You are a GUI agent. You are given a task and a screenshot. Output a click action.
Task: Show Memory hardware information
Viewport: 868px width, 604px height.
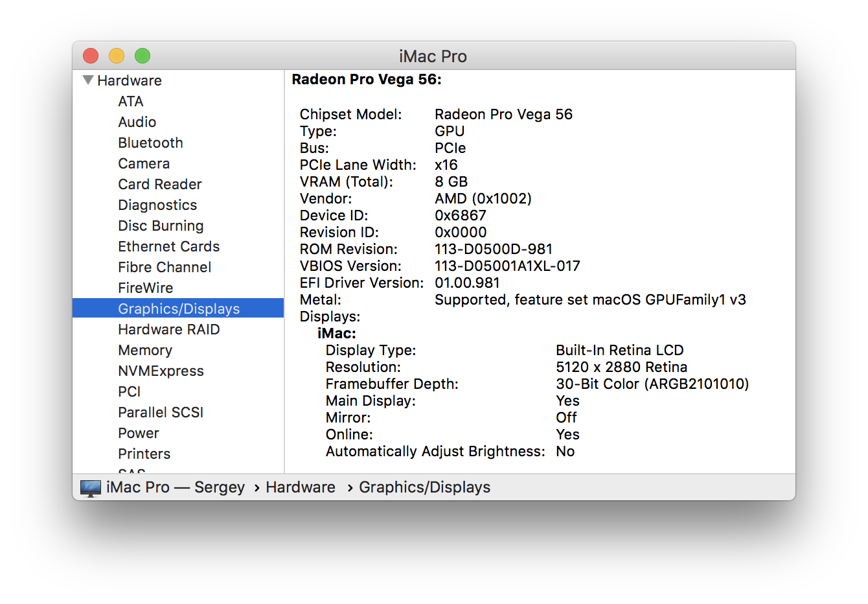click(145, 350)
